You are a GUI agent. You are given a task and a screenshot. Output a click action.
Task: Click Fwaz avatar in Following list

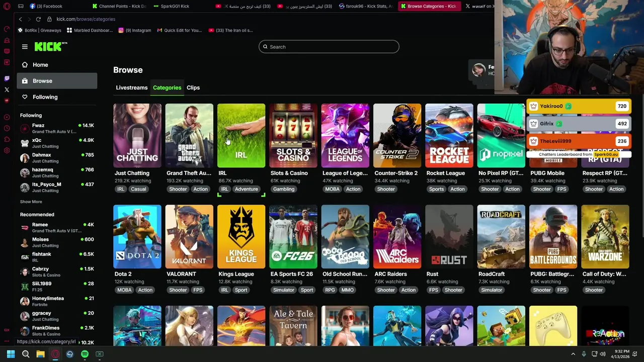24,128
